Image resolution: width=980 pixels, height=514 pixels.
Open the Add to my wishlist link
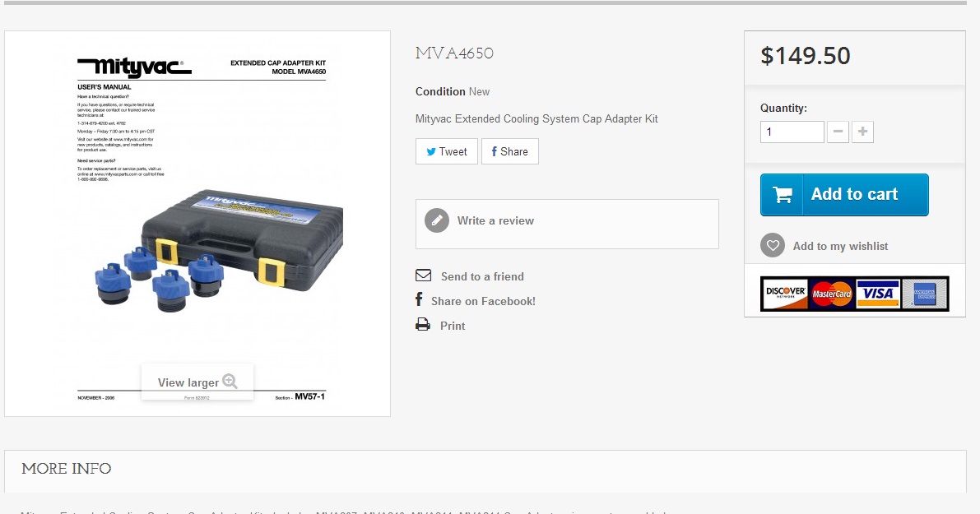click(840, 246)
